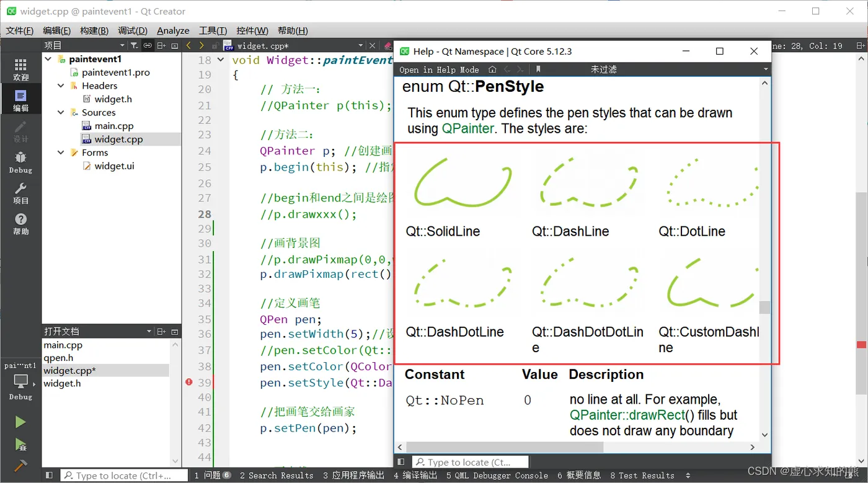868x483 pixels.
Task: Open the Analyze menu
Action: 173,30
